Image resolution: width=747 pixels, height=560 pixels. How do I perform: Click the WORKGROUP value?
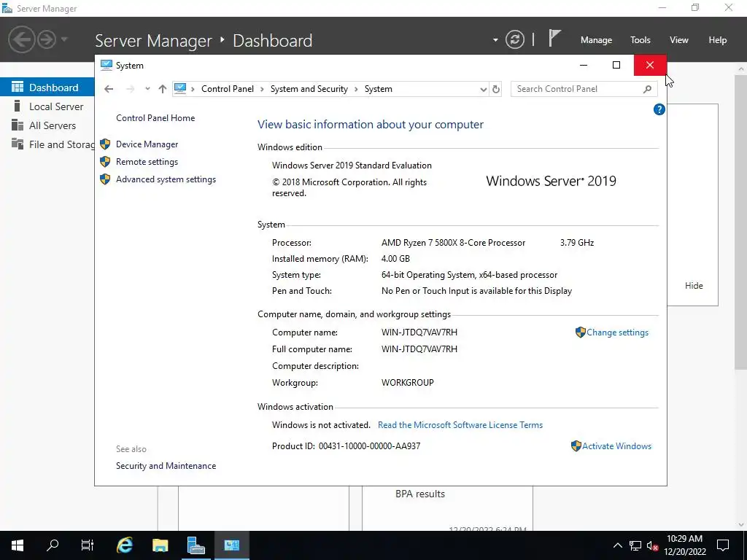[407, 382]
